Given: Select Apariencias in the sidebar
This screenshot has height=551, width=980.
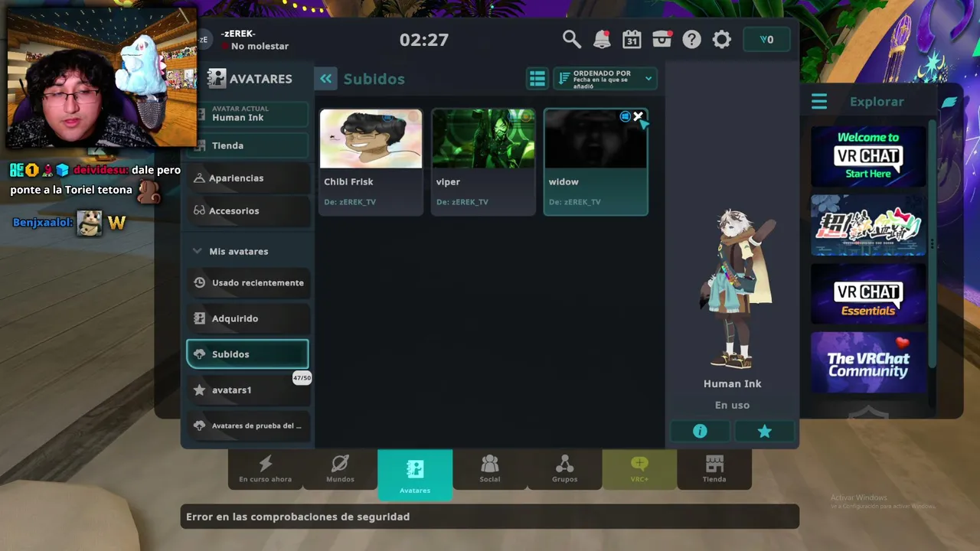Looking at the screenshot, I should click(247, 178).
